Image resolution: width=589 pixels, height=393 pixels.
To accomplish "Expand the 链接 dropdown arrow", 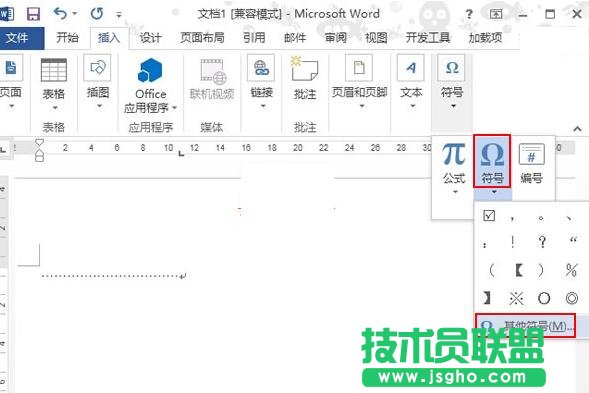I will pyautogui.click(x=263, y=106).
